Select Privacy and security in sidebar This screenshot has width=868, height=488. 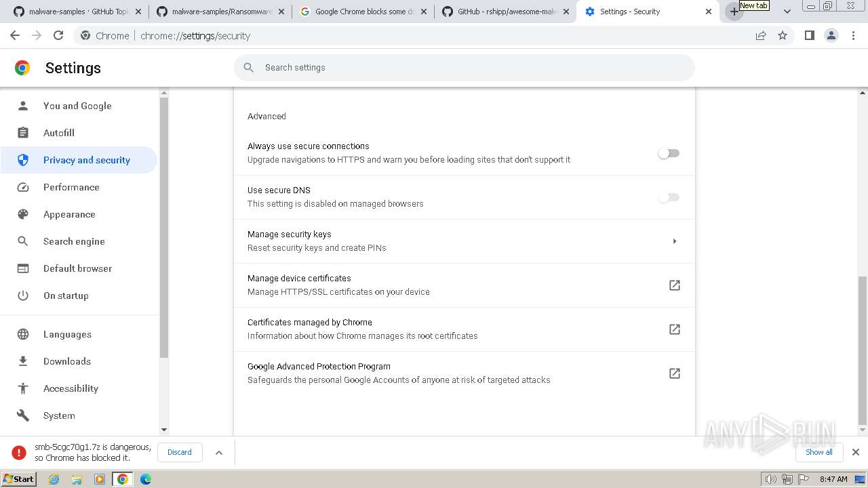point(79,160)
